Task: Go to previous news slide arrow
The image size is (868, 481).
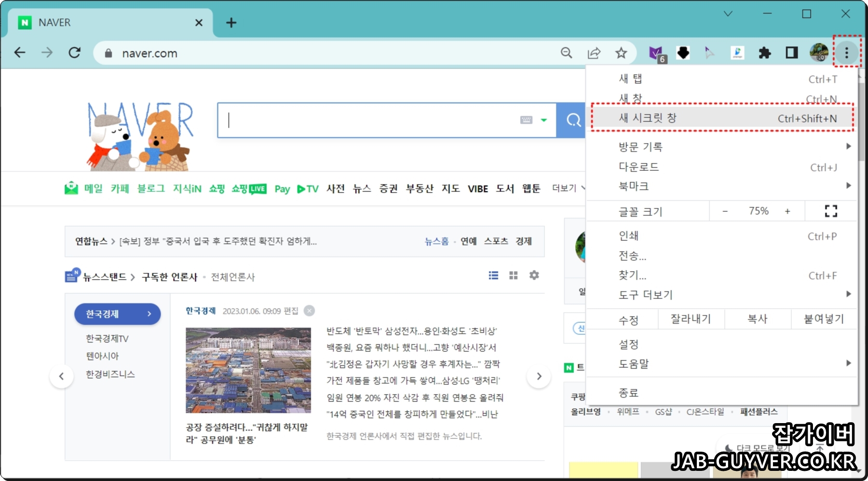Action: (x=61, y=376)
